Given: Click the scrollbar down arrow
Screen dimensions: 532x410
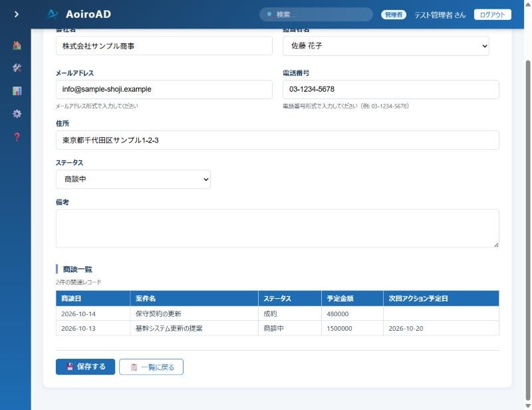Looking at the screenshot, I should 528,406.
